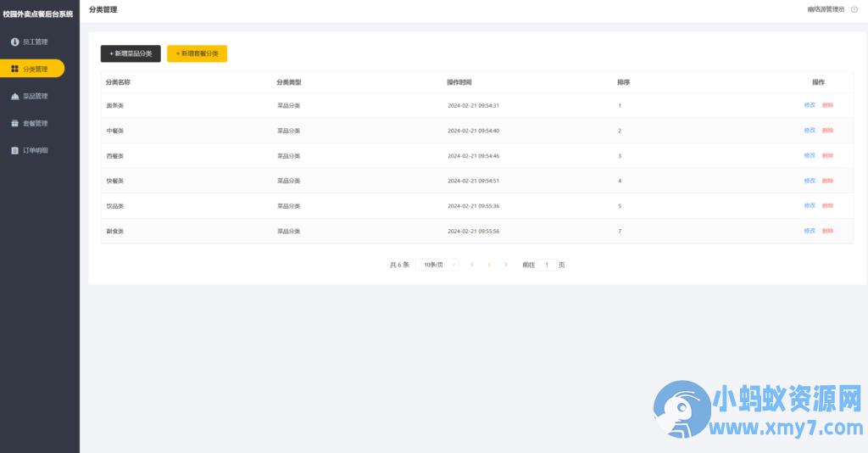
Task: Select page number 1 in pagination
Action: tap(489, 265)
